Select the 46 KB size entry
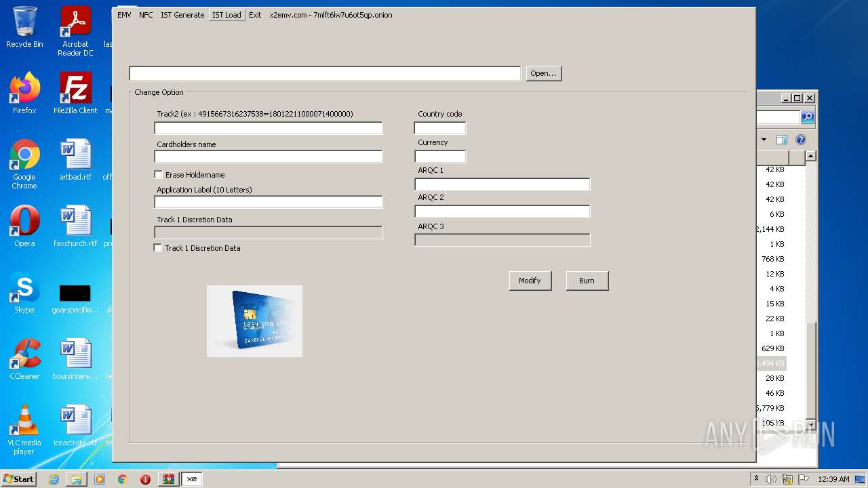The image size is (868, 488). click(x=774, y=393)
